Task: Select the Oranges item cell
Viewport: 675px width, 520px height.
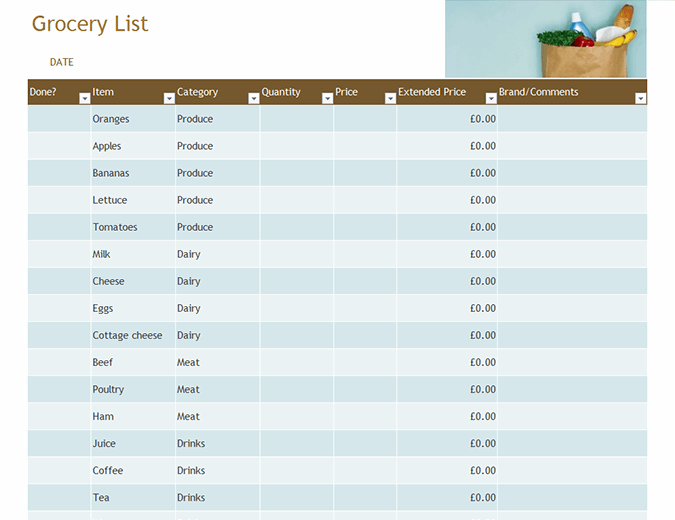Action: point(132,119)
